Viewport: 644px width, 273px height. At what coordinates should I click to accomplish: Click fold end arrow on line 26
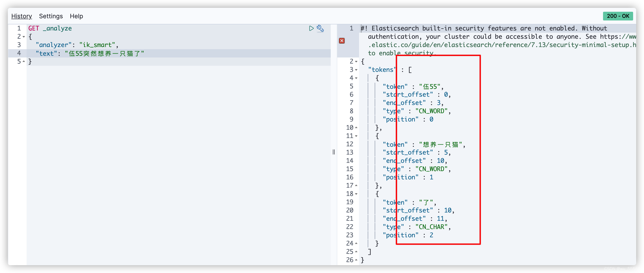(356, 260)
